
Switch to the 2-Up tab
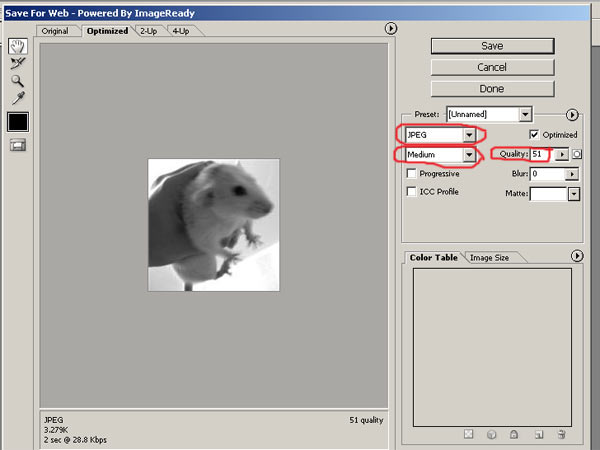pyautogui.click(x=148, y=31)
